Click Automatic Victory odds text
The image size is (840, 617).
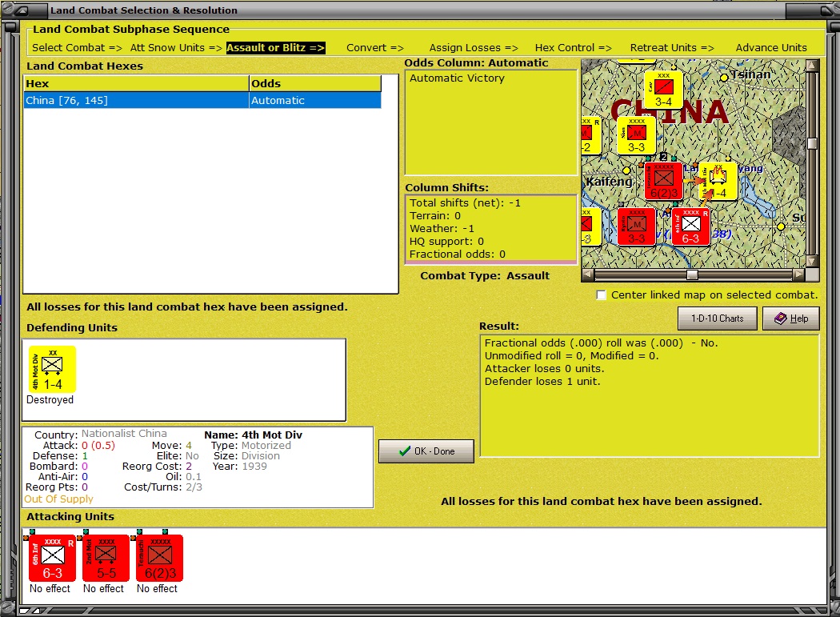point(457,78)
